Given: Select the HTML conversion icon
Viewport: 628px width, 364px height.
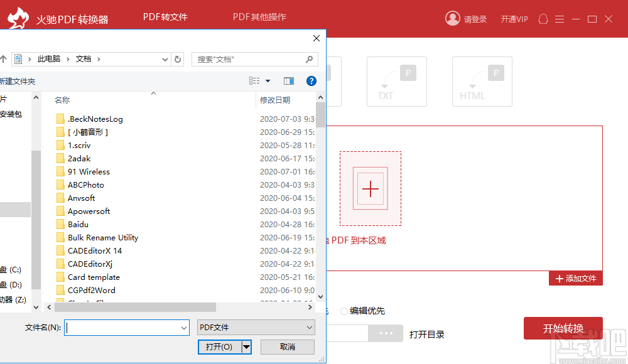Looking at the screenshot, I should [482, 82].
